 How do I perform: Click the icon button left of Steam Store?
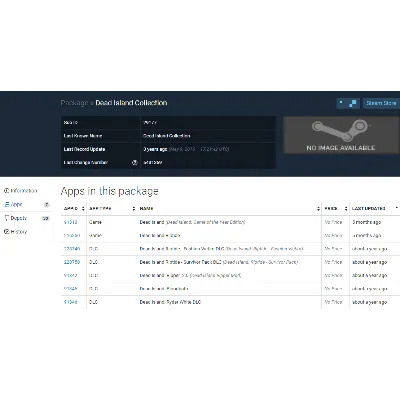[x=348, y=103]
